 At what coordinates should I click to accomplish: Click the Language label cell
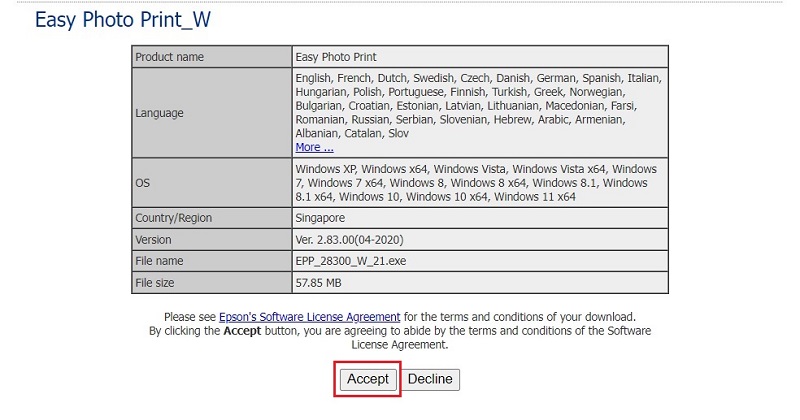coord(212,113)
